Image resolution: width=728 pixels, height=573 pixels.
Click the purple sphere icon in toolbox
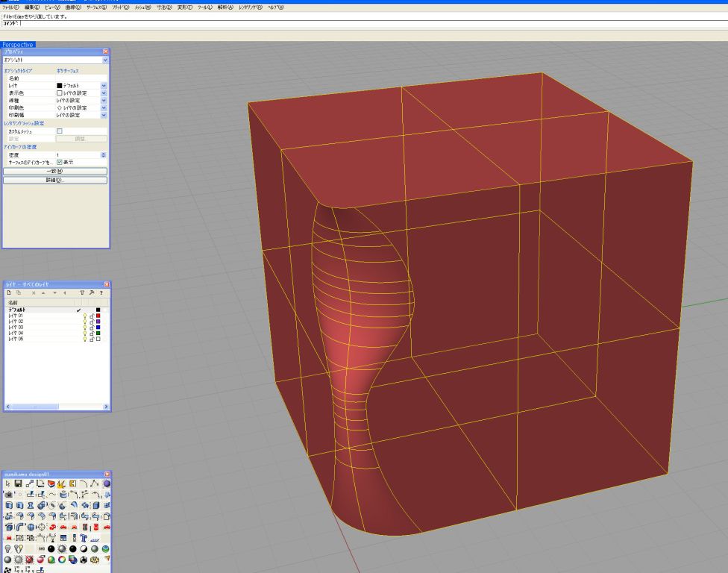pos(107,483)
